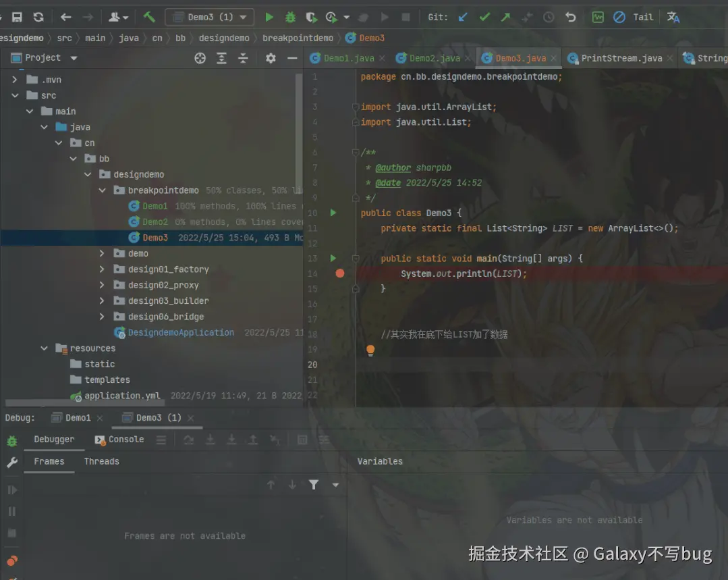
Task: Click the frames filter funnel icon
Action: click(x=314, y=485)
